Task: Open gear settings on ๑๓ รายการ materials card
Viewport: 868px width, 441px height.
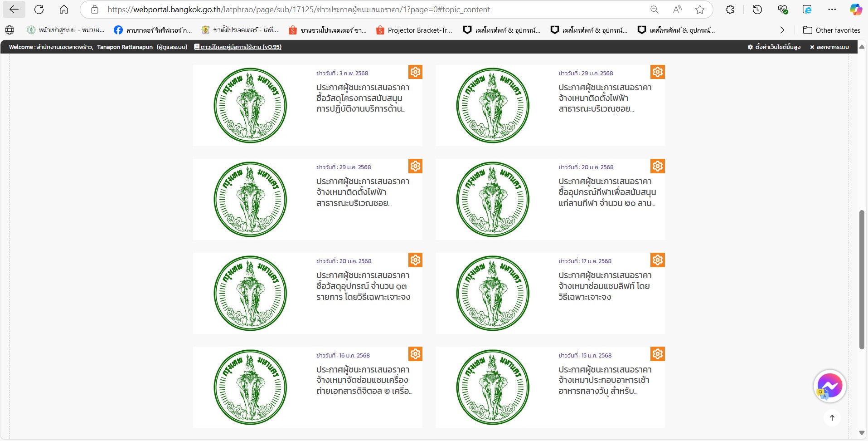Action: coord(415,260)
